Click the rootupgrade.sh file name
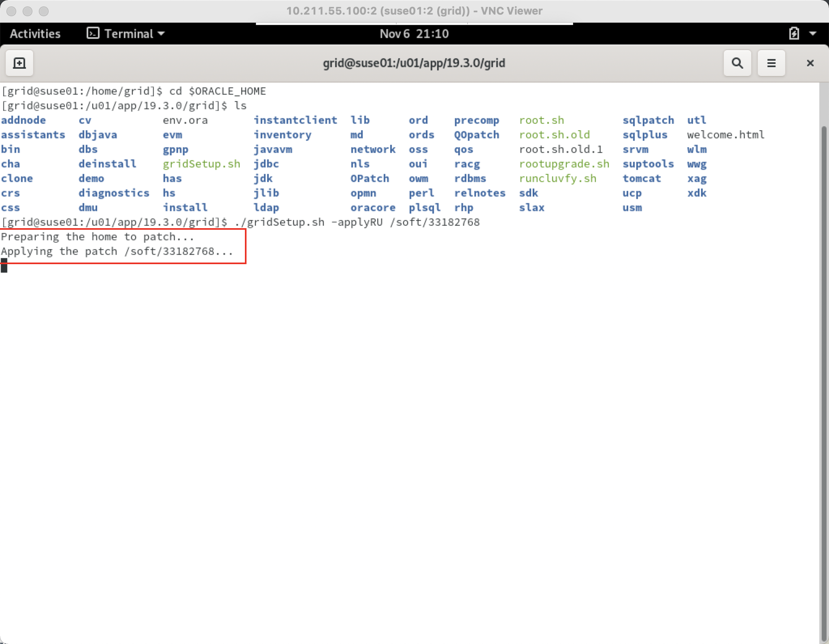 click(564, 164)
